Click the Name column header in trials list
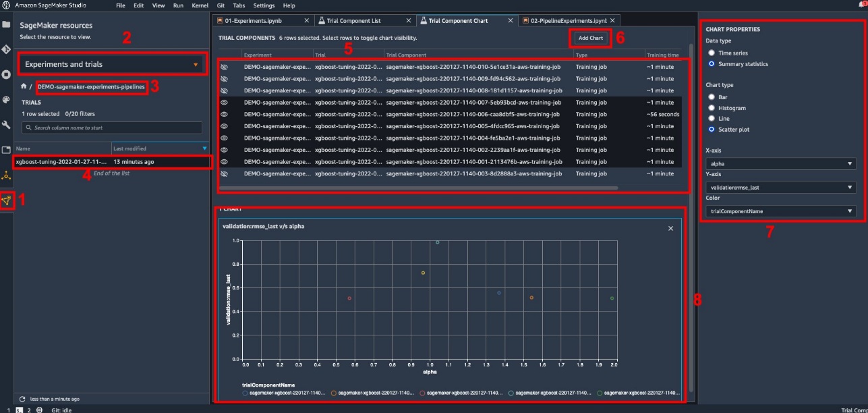Screen dimensions: 868x413 click(x=63, y=148)
